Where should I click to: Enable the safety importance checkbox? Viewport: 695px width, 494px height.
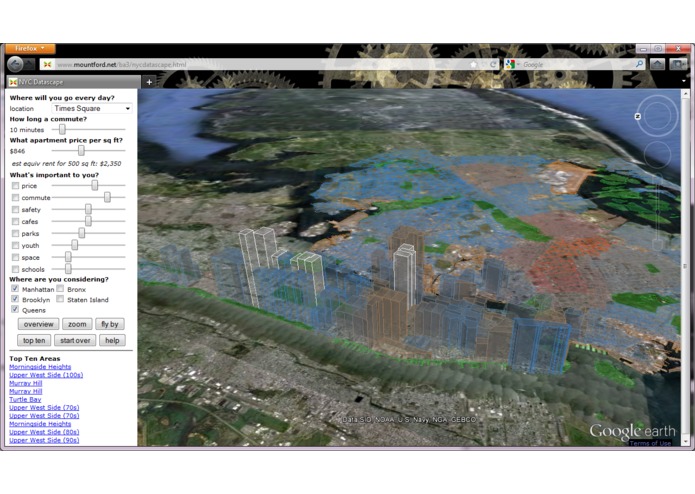click(16, 210)
